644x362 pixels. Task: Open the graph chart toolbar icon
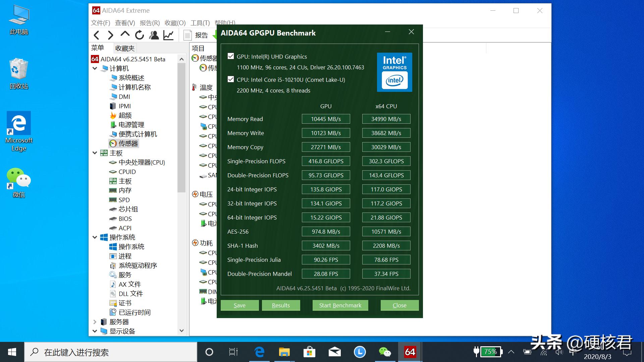(x=168, y=35)
